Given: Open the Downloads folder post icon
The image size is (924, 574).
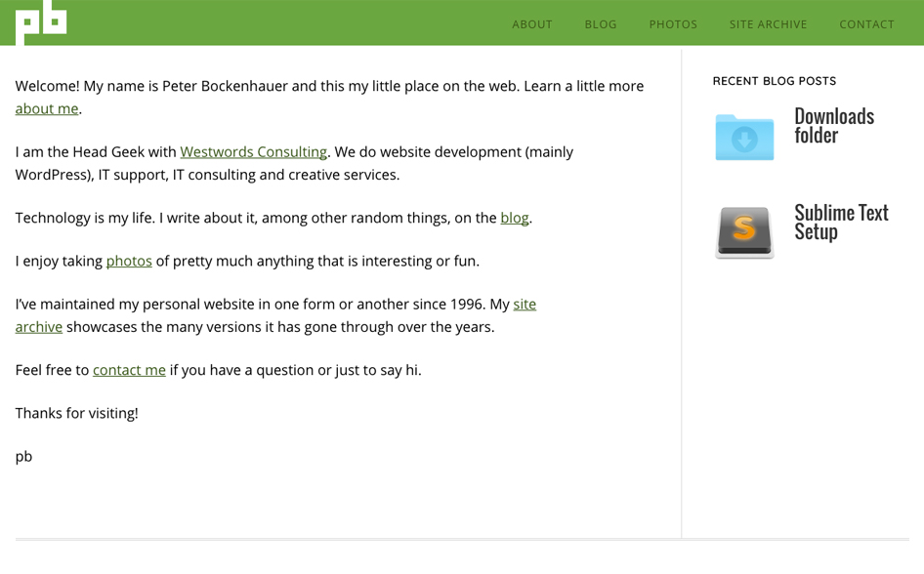Looking at the screenshot, I should pyautogui.click(x=744, y=137).
